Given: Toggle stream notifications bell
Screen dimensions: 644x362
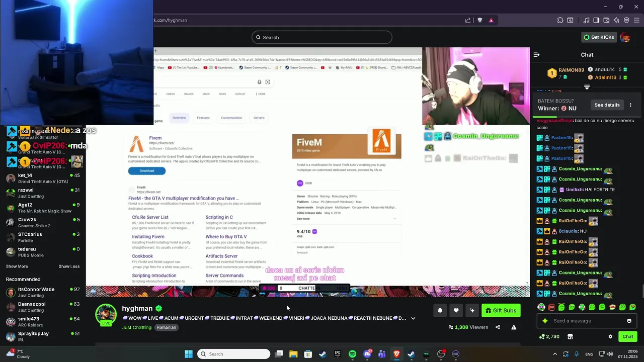Looking at the screenshot, I should pos(440,311).
